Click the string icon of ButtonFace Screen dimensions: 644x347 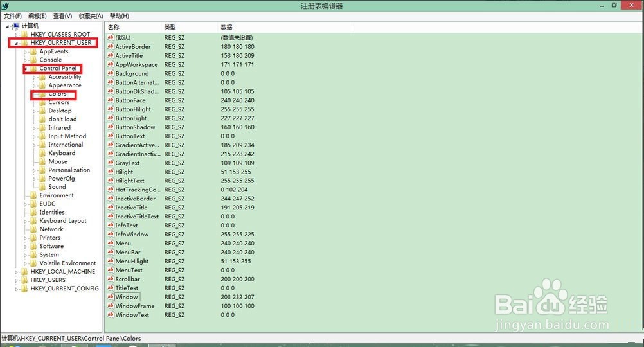(x=111, y=100)
